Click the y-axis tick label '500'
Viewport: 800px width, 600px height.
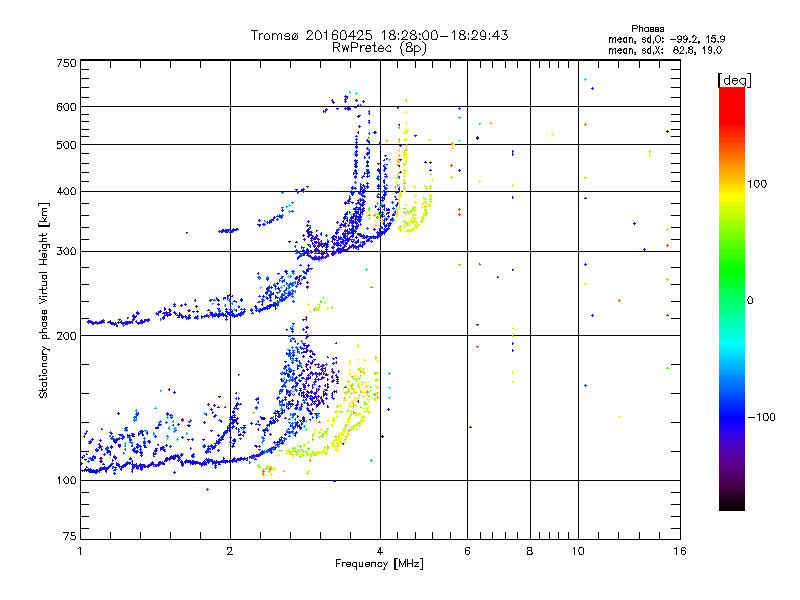[66, 145]
